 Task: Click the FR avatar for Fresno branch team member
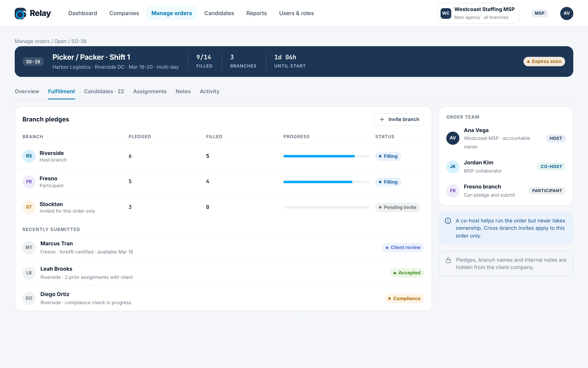tap(453, 191)
